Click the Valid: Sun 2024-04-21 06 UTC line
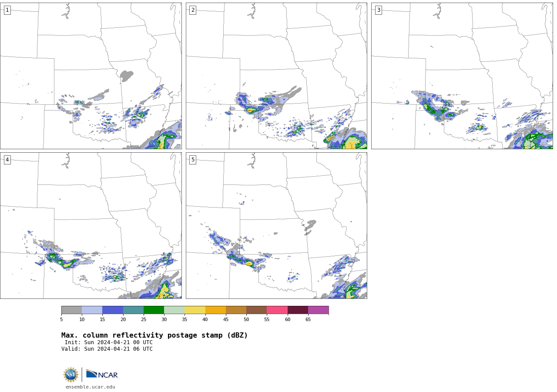This screenshot has width=557, height=392. coord(107,349)
